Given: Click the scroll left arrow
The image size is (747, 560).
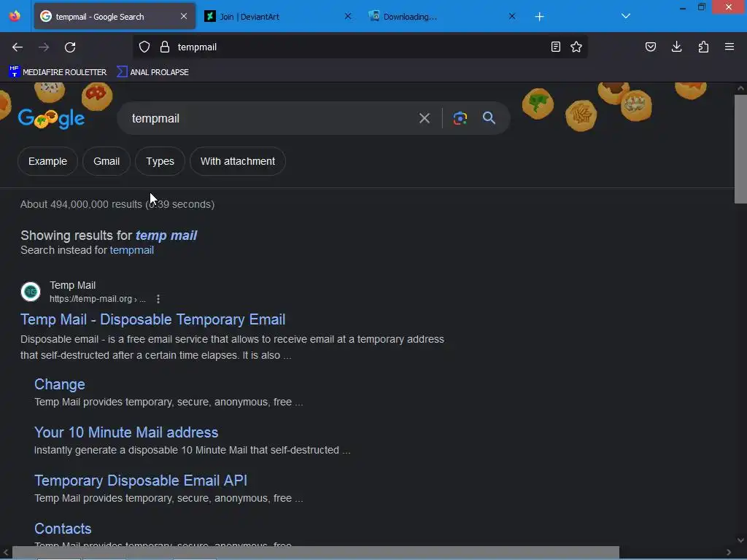Looking at the screenshot, I should click(6, 553).
